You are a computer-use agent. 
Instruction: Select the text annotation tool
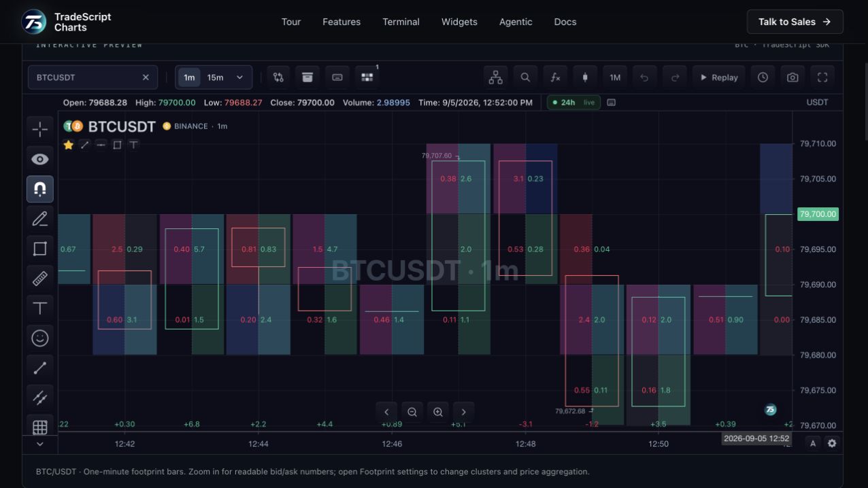click(40, 308)
